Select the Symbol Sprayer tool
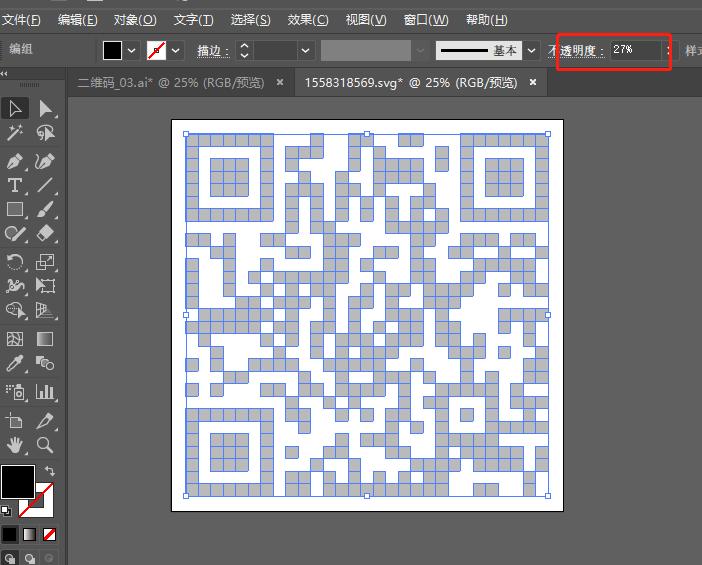Image resolution: width=702 pixels, height=565 pixels. (x=15, y=392)
